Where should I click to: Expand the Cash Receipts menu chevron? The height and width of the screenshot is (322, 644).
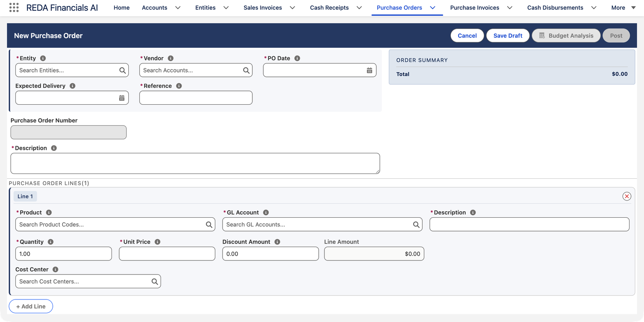coord(359,8)
